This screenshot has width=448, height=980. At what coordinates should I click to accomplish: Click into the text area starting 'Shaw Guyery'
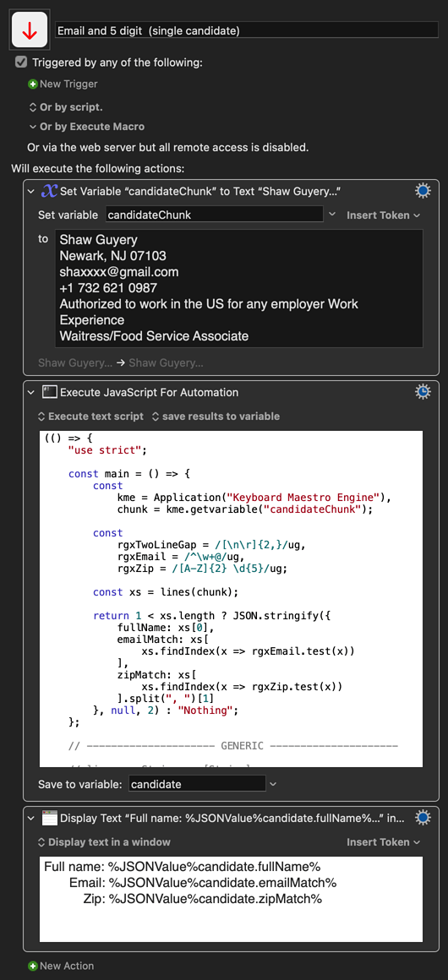239,288
